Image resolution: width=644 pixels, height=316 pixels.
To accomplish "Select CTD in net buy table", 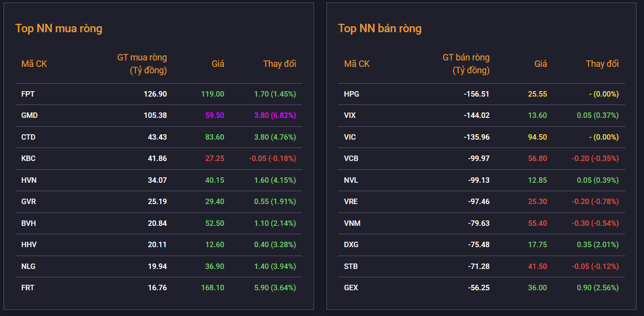I will (28, 137).
